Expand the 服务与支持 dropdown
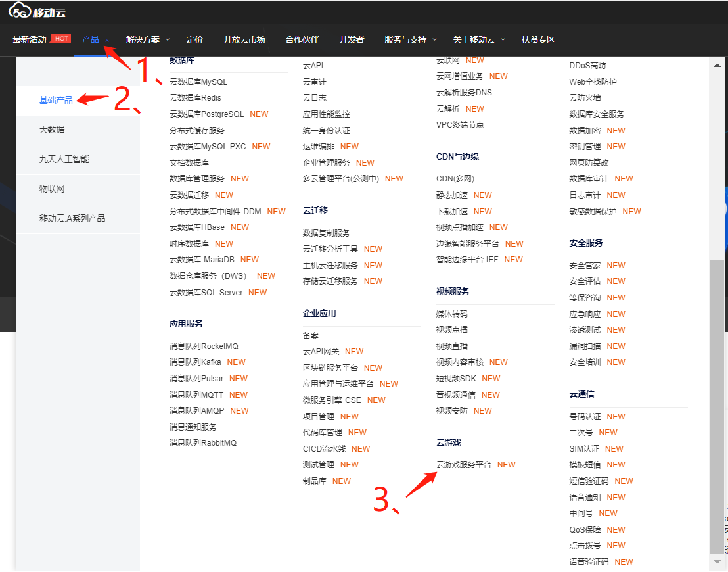 [411, 39]
